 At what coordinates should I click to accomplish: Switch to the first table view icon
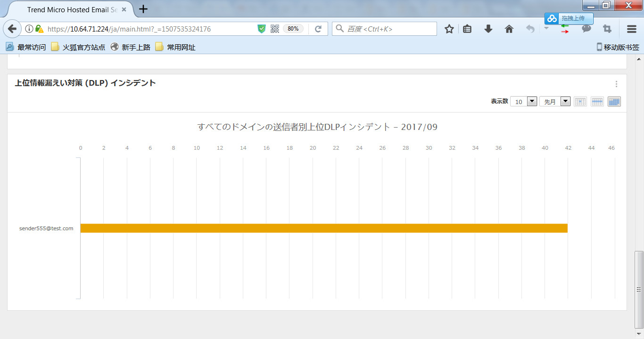[x=580, y=102]
